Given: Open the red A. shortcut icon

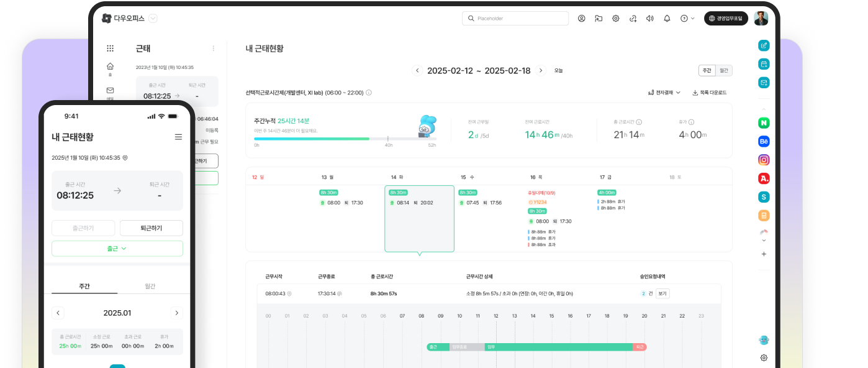Looking at the screenshot, I should click(x=764, y=178).
